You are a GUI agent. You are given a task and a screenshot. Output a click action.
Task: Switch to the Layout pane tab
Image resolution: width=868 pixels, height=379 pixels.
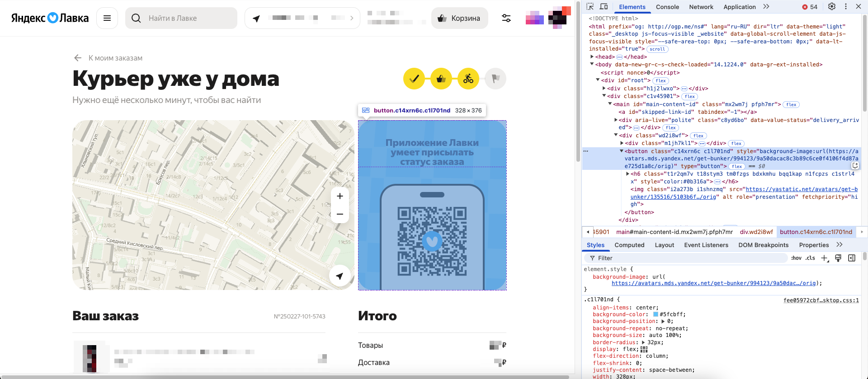pyautogui.click(x=664, y=245)
